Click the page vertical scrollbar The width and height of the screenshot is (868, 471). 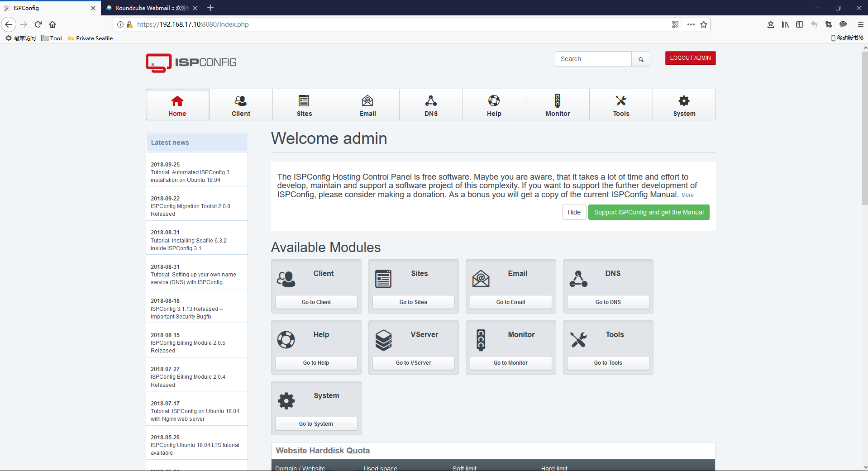point(865,128)
